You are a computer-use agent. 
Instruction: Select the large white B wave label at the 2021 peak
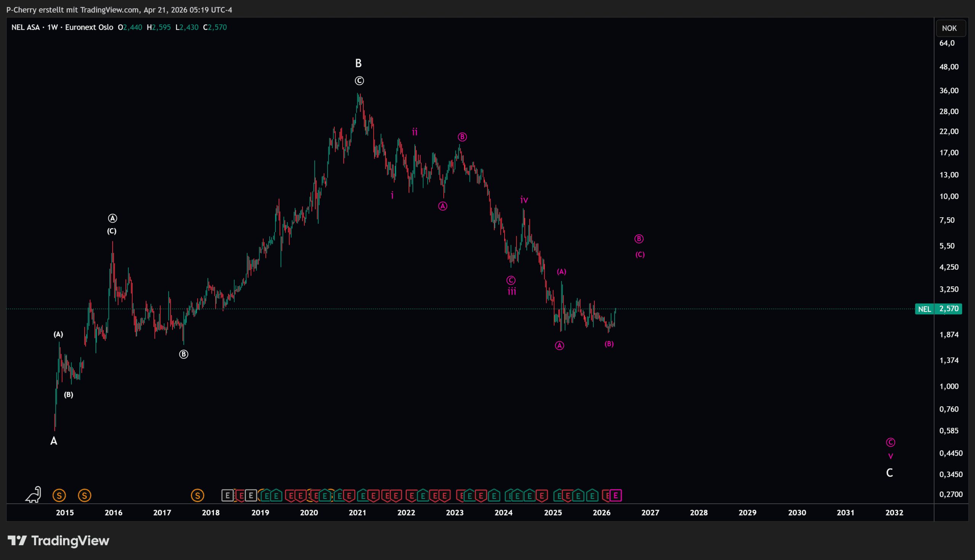pos(358,63)
